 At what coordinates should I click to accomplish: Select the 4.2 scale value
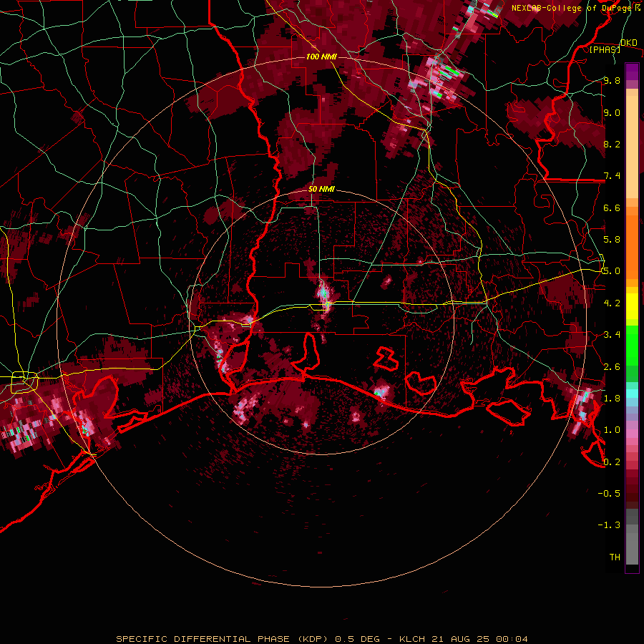[x=612, y=303]
